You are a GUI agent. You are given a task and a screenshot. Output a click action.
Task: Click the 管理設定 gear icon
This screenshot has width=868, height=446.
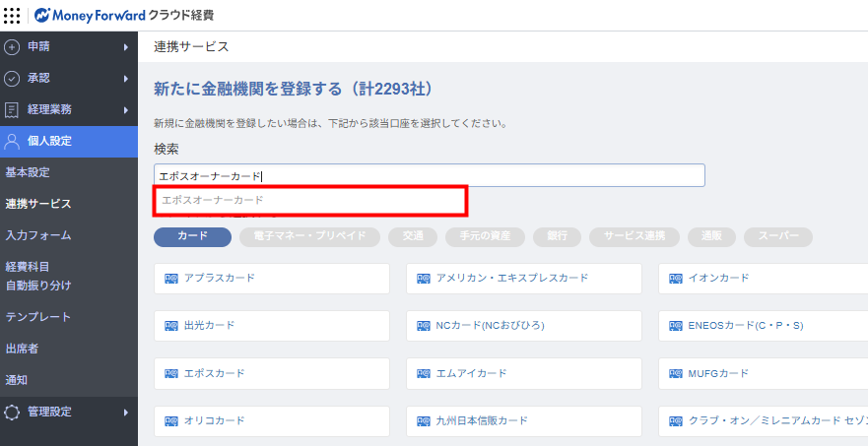click(x=12, y=413)
